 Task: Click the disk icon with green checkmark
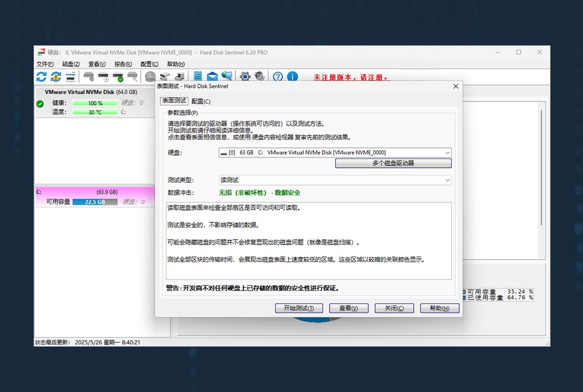[118, 77]
